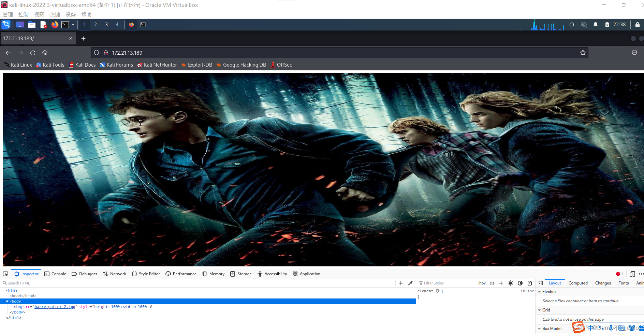Switch to workspace 3
This screenshot has height=334, width=644.
[106, 25]
